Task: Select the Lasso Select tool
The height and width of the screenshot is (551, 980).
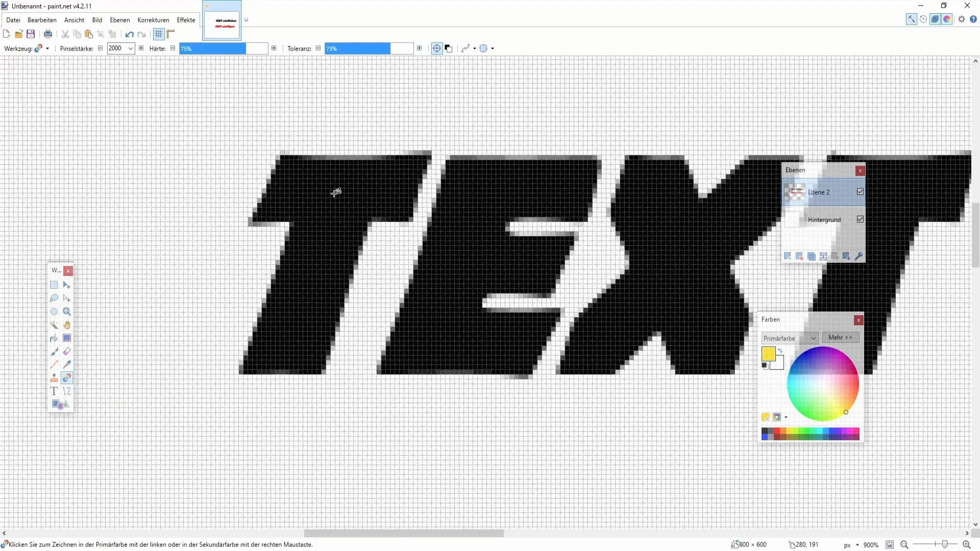Action: [x=54, y=298]
